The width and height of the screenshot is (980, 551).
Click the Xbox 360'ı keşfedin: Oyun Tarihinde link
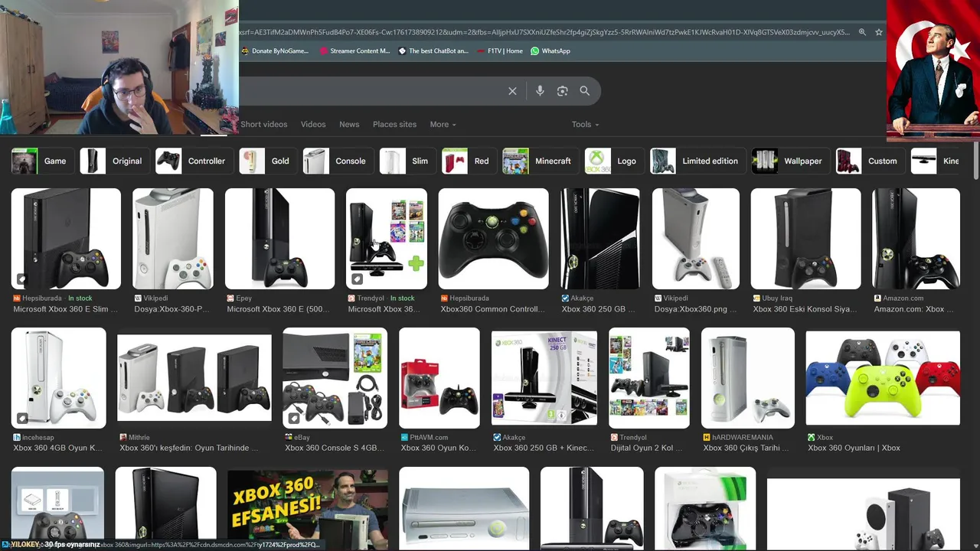(x=189, y=448)
